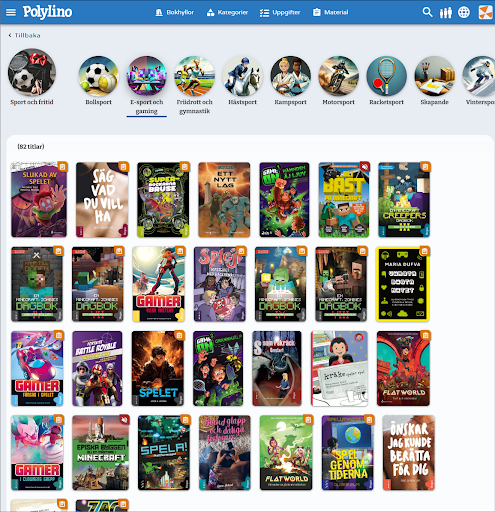Select the Bollsport category circle
This screenshot has height=512, width=495.
point(98,76)
